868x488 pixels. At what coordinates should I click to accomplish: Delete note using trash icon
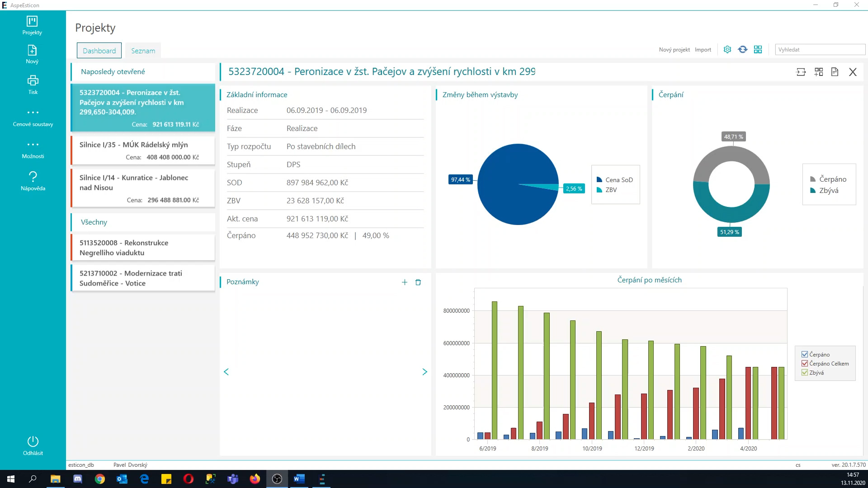click(418, 282)
